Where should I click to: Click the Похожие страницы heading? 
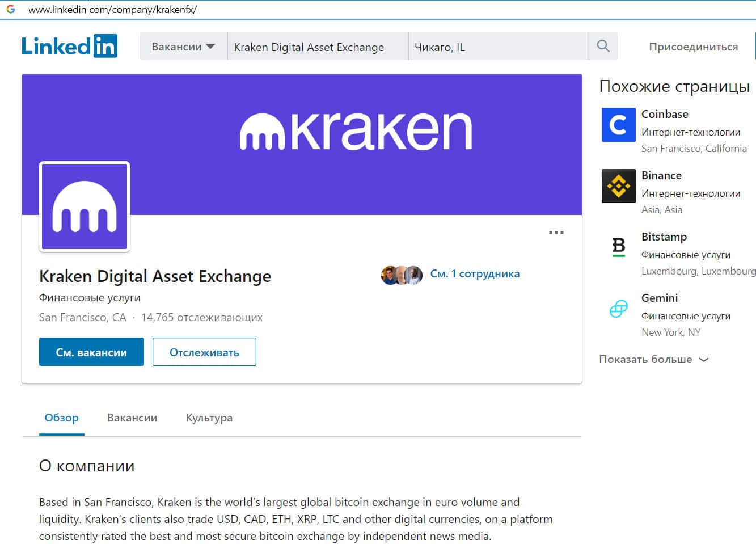(675, 86)
